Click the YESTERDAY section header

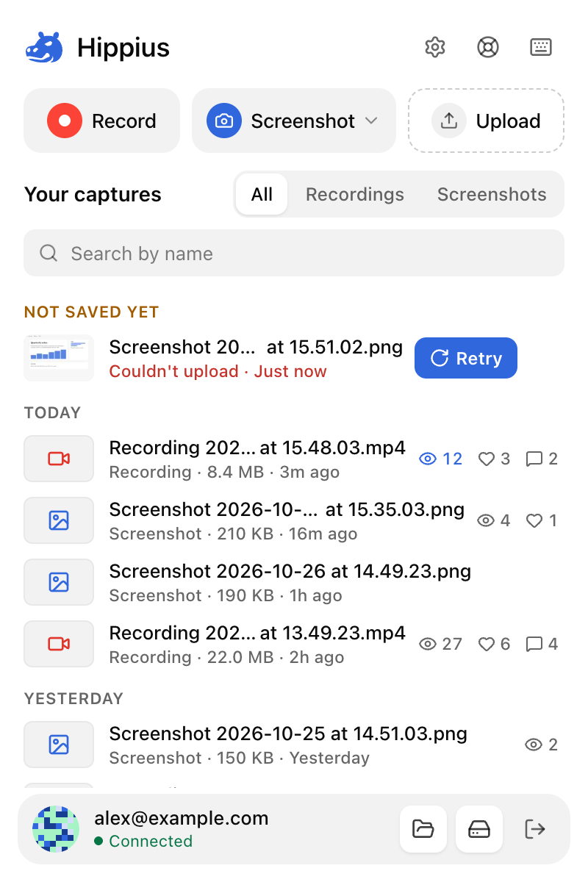coord(73,698)
